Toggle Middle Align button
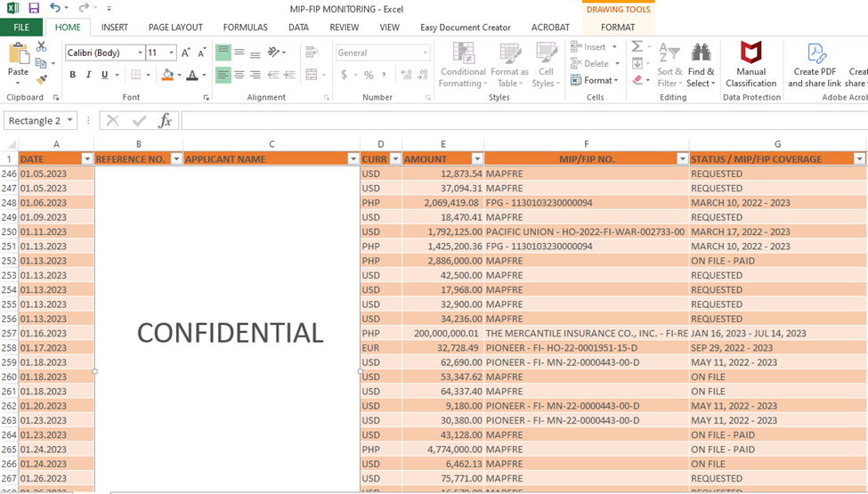Image resolution: width=868 pixels, height=494 pixels. 239,53
